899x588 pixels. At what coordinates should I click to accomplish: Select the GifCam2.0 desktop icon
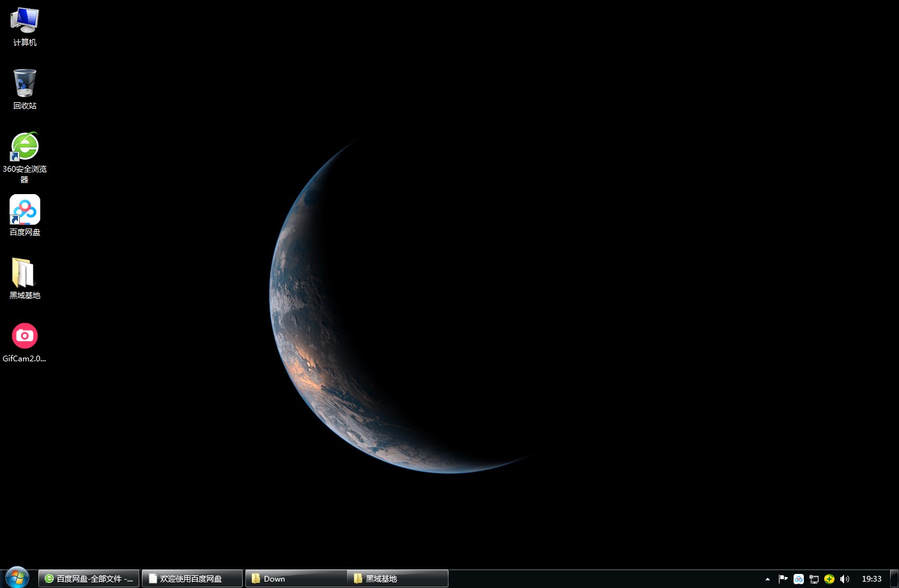25,342
